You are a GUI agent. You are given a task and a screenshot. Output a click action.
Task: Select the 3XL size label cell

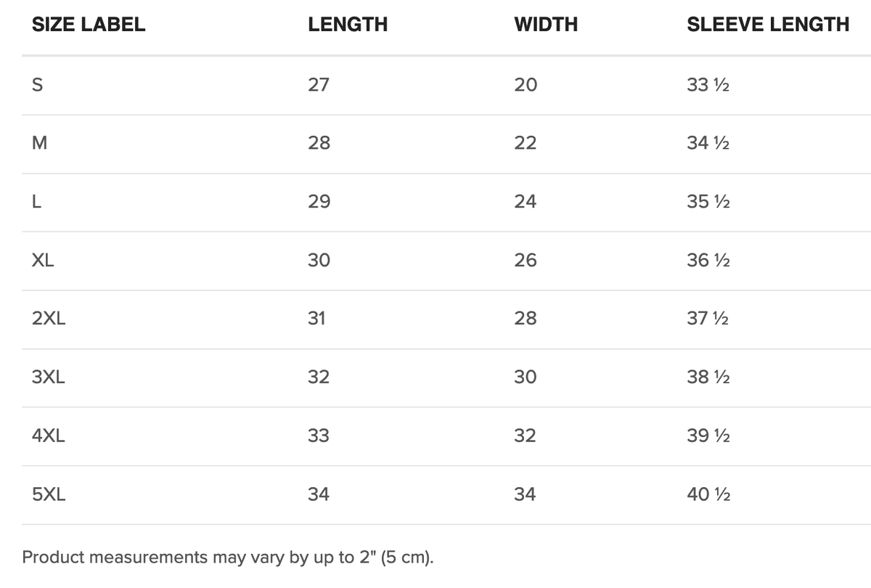click(x=49, y=377)
